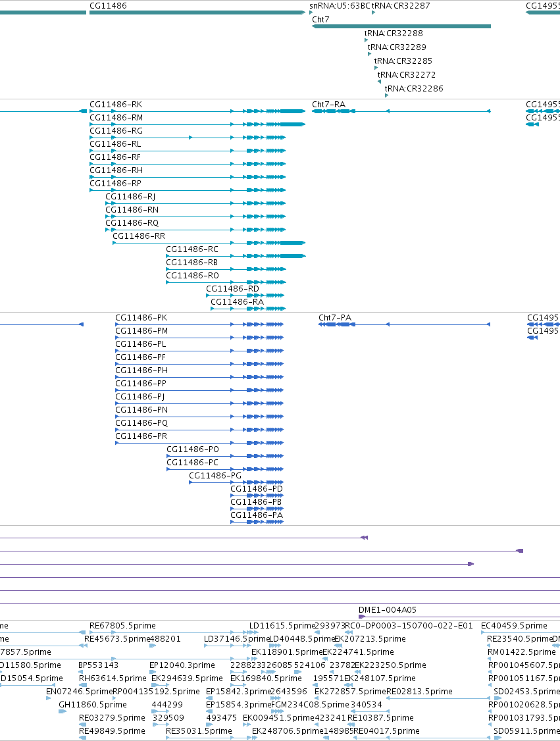
Task: Open EST EN07246.5prime
Action: [80, 692]
